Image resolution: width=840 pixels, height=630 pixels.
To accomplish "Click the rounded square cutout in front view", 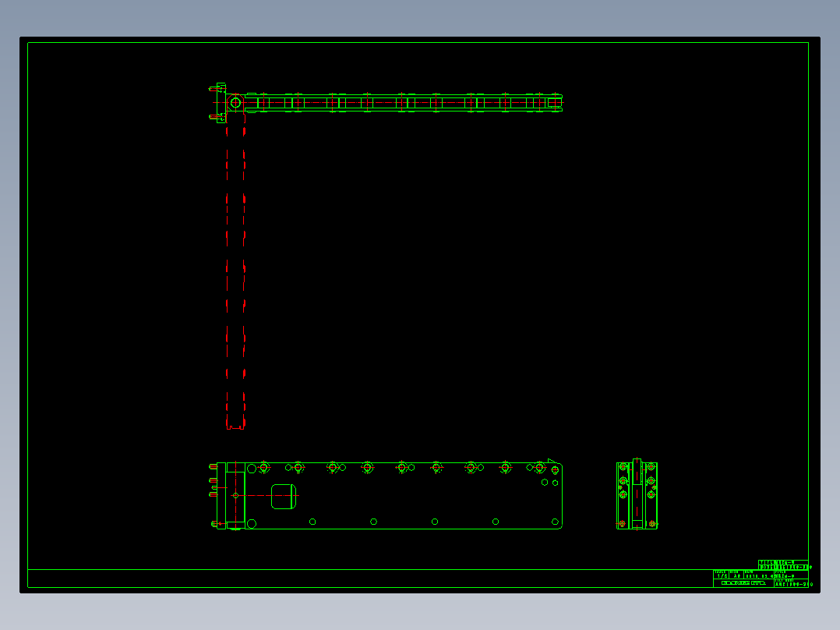I will click(284, 496).
